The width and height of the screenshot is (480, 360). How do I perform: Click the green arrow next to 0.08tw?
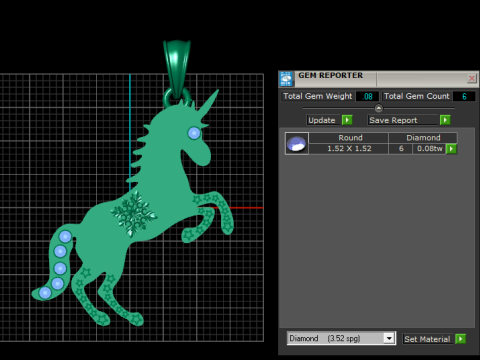pos(451,149)
